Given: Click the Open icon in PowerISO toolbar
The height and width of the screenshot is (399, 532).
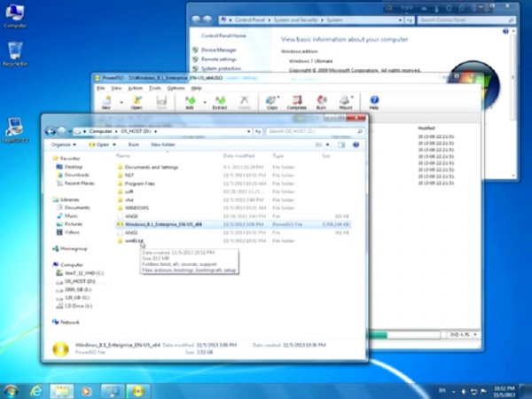Looking at the screenshot, I should tap(137, 102).
